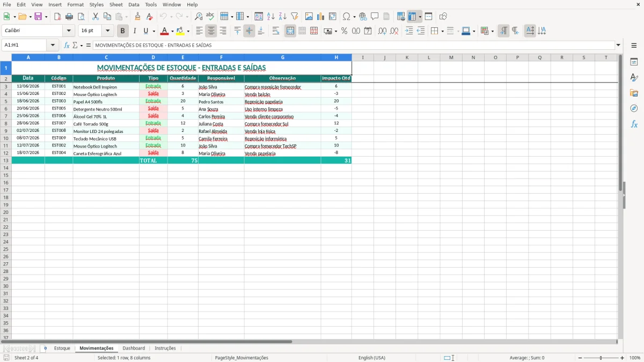The width and height of the screenshot is (644, 362).
Task: Open the Name Box dropdown
Action: point(53,46)
